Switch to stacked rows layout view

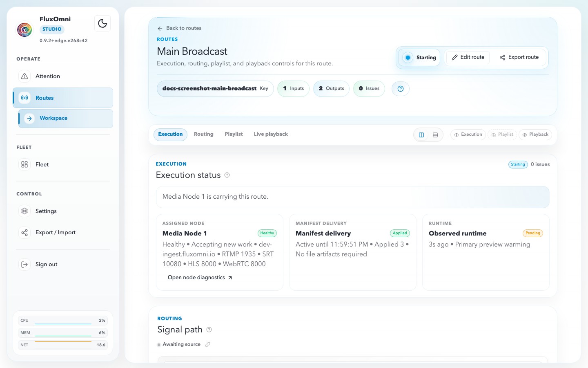coord(435,135)
